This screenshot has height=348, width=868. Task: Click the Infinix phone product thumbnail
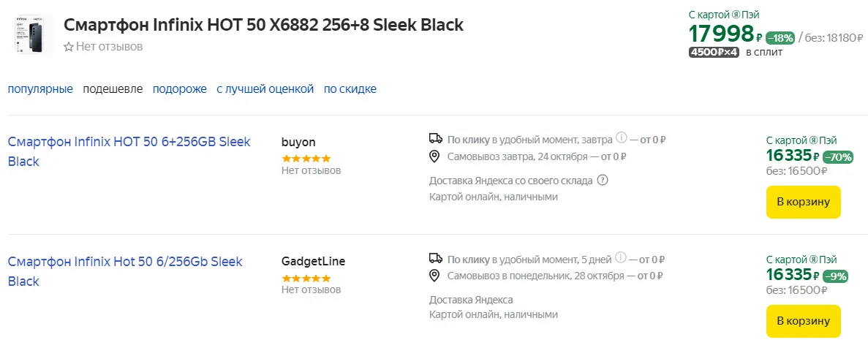click(32, 35)
